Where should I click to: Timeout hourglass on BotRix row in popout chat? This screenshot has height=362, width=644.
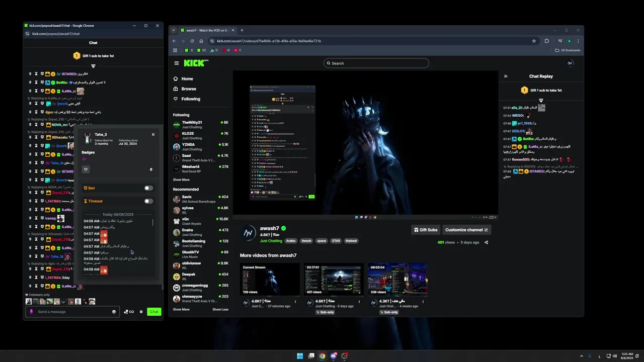pyautogui.click(x=36, y=82)
